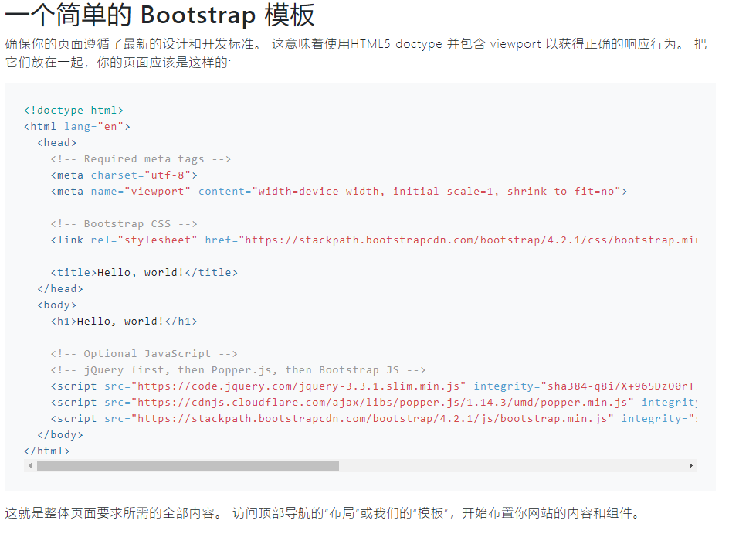This screenshot has height=541, width=756.
Task: Click the bootstrap.min.js script line
Action: (374, 419)
